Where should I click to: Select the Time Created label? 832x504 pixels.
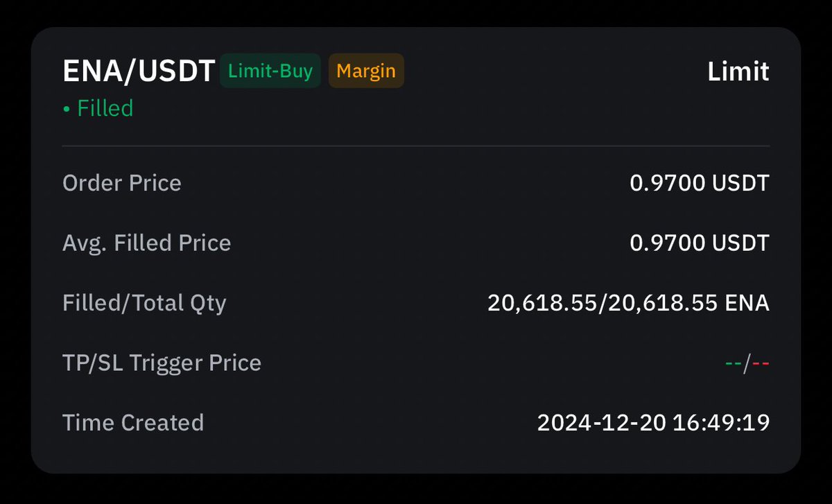point(133,422)
